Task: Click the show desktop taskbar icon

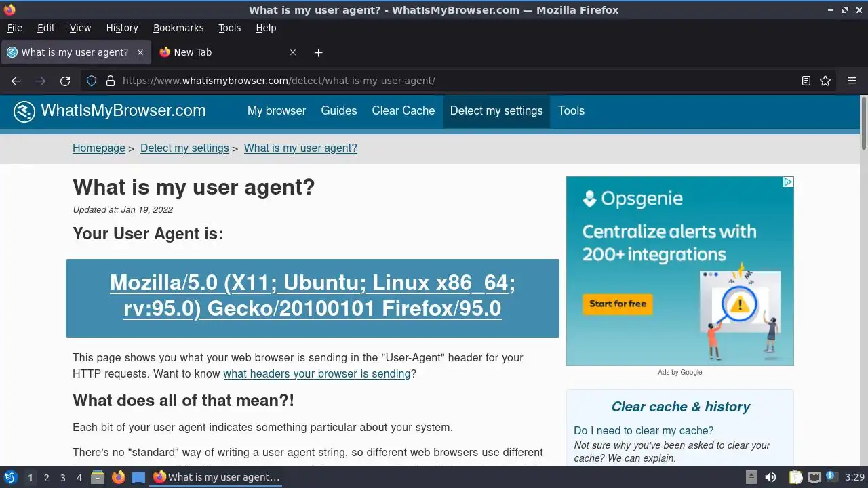Action: click(138, 477)
